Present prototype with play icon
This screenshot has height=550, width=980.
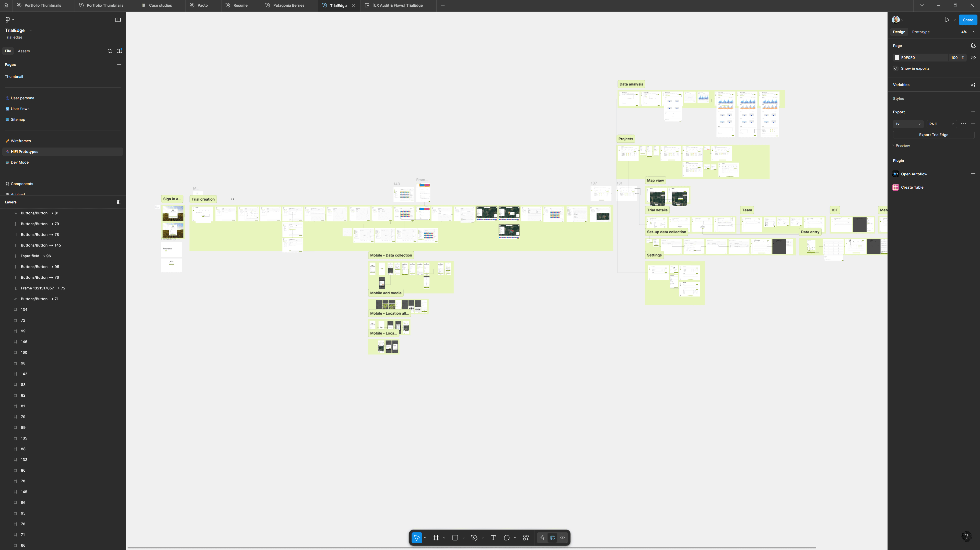[x=947, y=20]
